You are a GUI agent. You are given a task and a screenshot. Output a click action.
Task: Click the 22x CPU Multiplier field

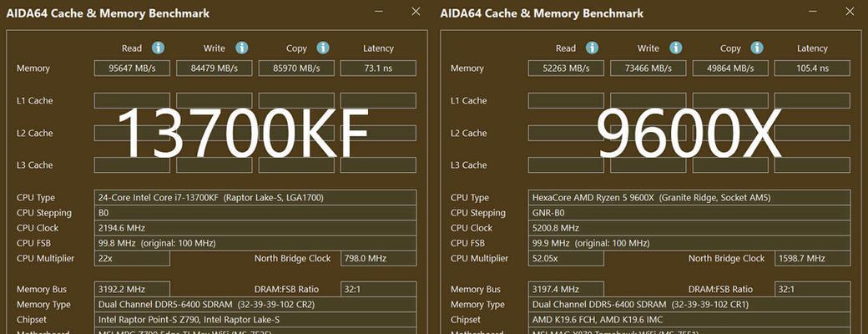(x=131, y=259)
